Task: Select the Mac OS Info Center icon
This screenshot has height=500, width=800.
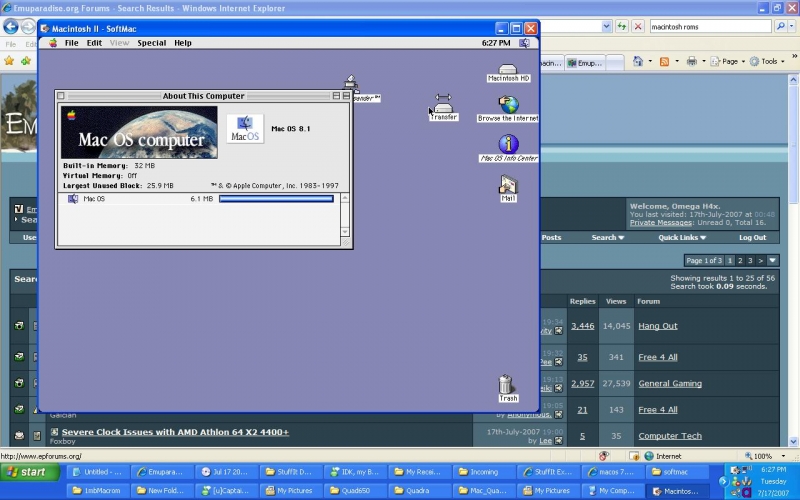Action: (509, 148)
